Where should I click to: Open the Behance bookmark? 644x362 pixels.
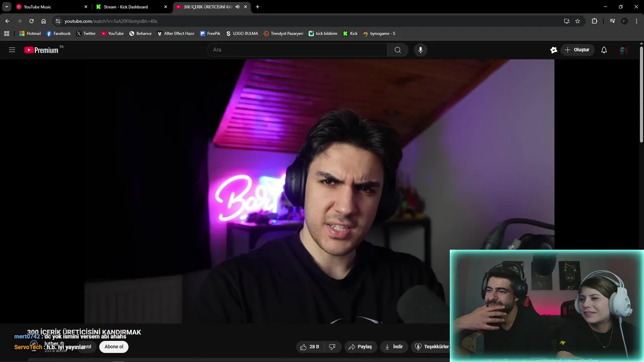(x=140, y=34)
